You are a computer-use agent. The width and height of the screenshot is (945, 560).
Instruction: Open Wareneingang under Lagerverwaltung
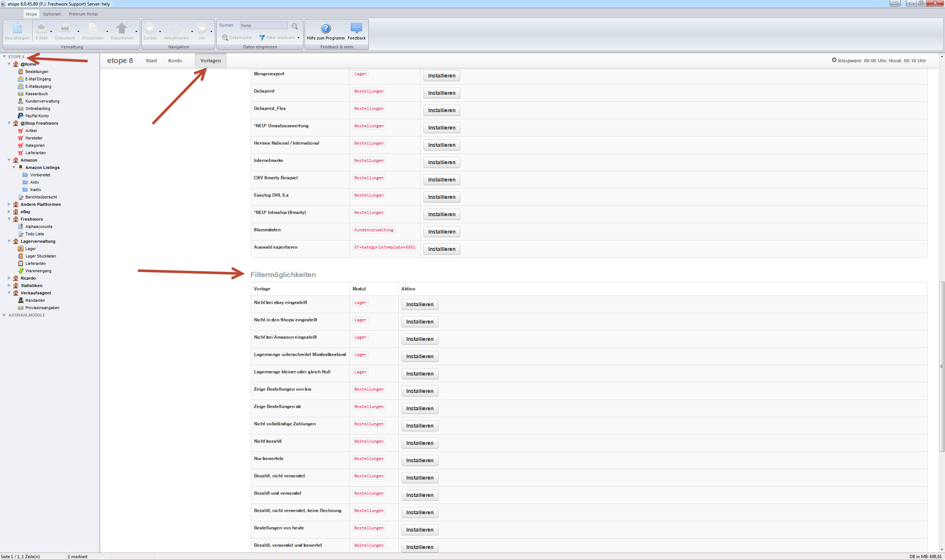pos(38,271)
